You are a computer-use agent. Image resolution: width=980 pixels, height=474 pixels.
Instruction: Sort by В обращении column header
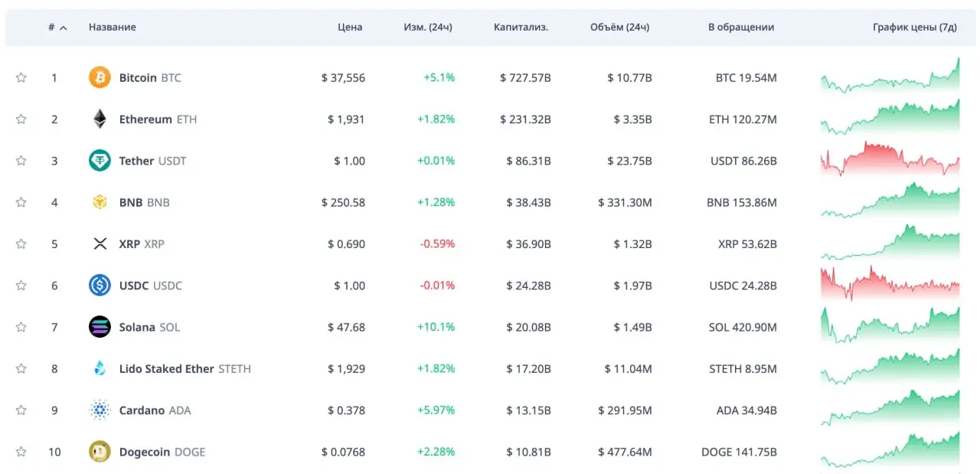point(741,27)
